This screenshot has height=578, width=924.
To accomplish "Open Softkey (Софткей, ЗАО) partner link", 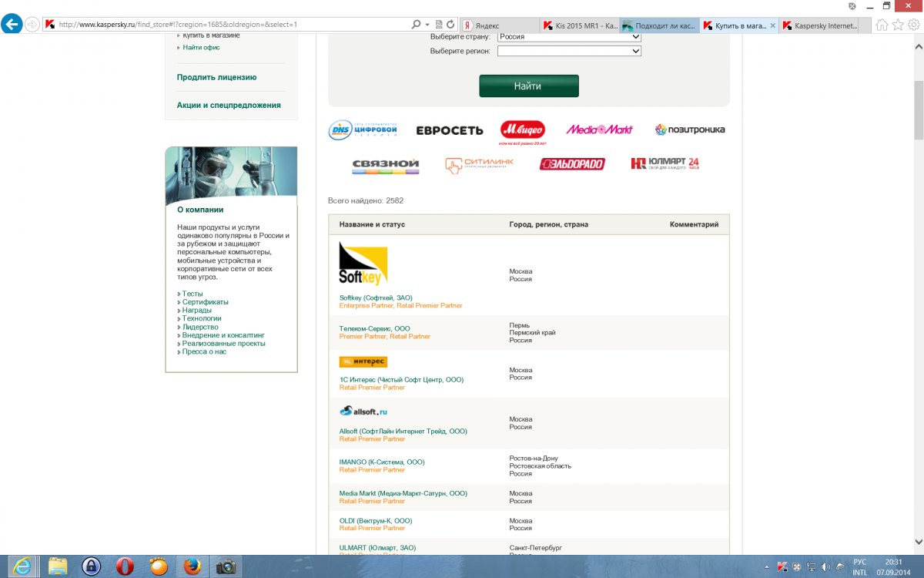I will point(376,297).
